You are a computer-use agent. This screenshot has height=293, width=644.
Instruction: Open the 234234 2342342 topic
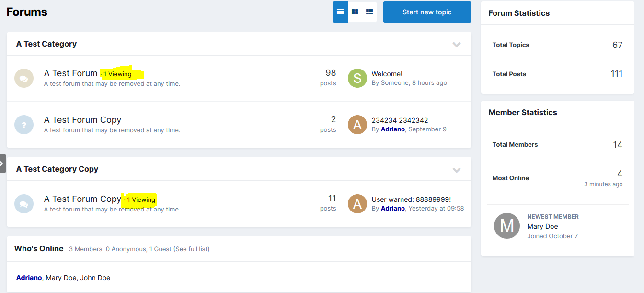coord(400,120)
